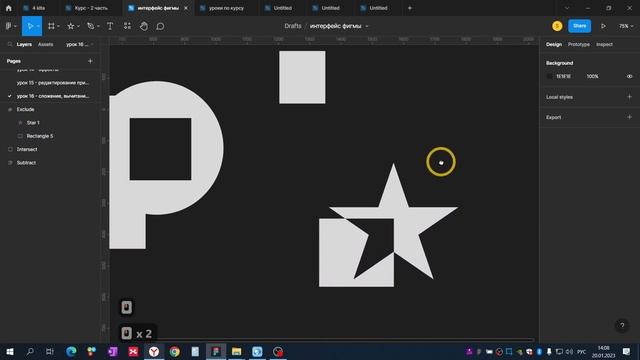Screen dimensions: 640x360
Task: Open the Pen tool options arrow
Action: point(98,26)
